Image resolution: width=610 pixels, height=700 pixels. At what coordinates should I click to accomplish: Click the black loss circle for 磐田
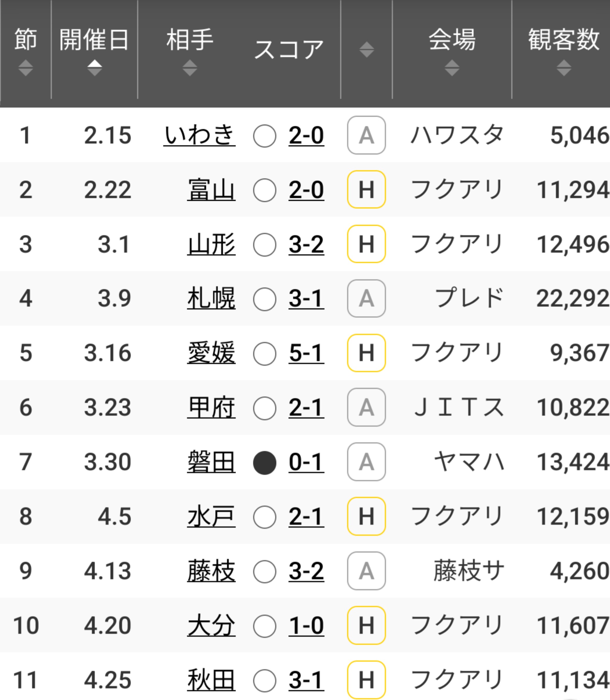click(264, 463)
